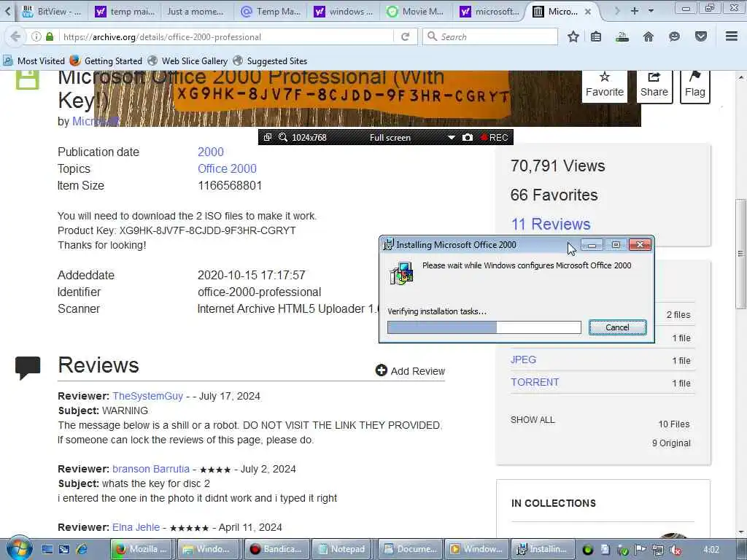This screenshot has width=747, height=560.
Task: Select the JPEG download option
Action: (x=523, y=360)
